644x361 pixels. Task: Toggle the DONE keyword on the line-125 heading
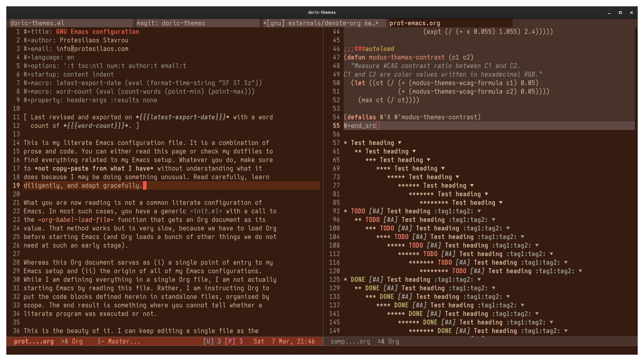358,279
